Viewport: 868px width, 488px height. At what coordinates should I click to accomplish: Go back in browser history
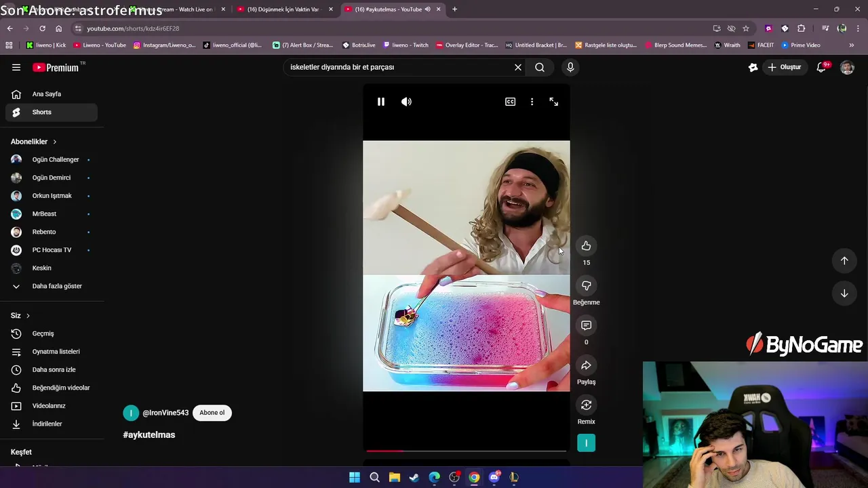click(x=9, y=28)
